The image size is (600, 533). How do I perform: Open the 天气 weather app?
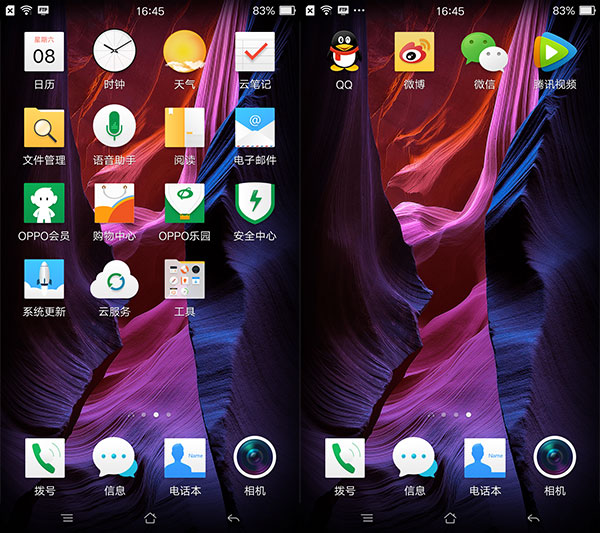(184, 51)
